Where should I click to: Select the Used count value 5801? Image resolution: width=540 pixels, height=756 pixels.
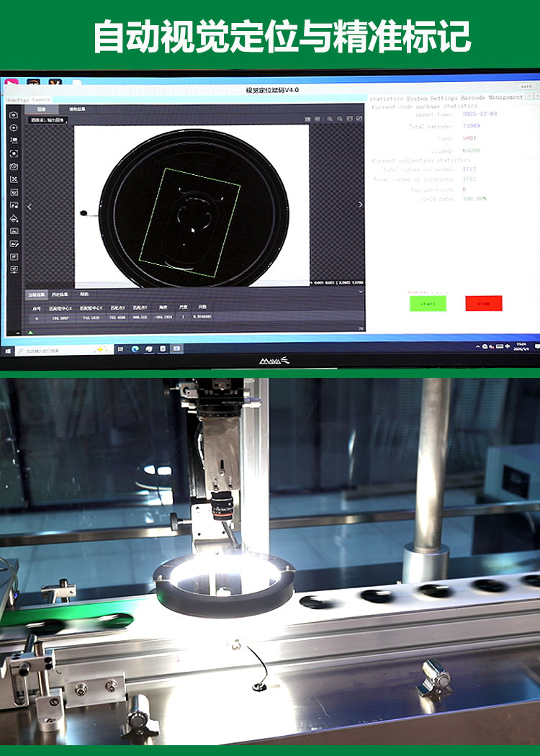coord(469,138)
